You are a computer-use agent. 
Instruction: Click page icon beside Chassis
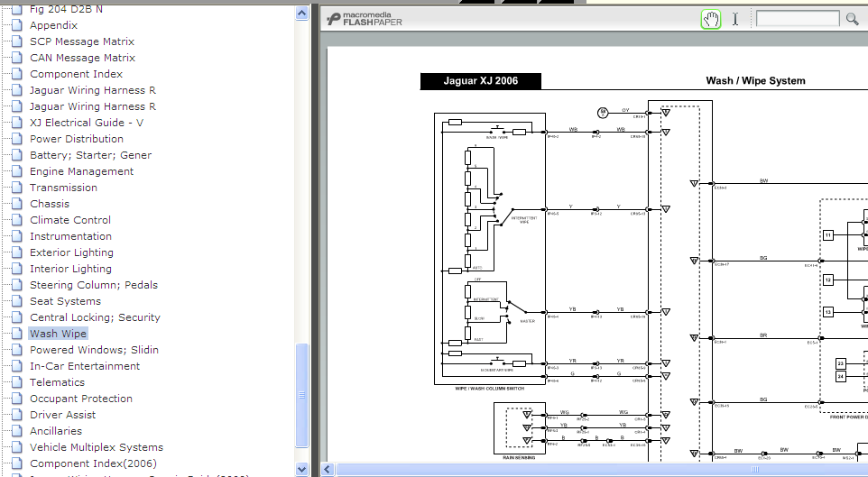[x=18, y=203]
